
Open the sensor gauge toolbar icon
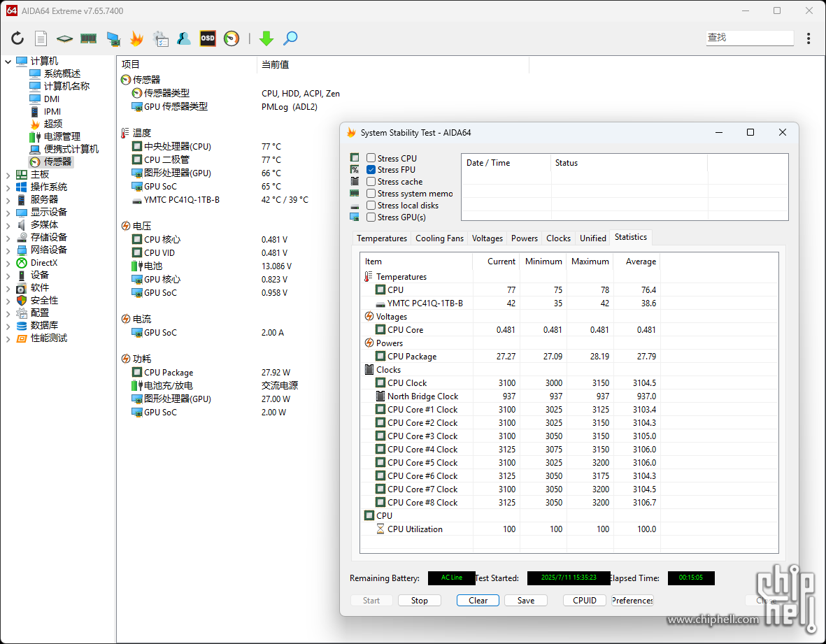tap(232, 38)
